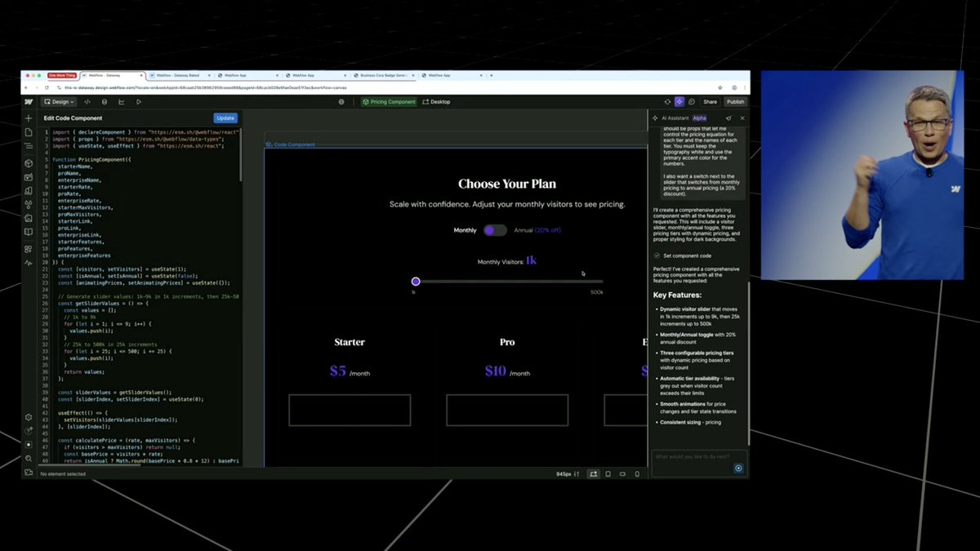Select the Pricing Component breadcrumb

click(389, 102)
